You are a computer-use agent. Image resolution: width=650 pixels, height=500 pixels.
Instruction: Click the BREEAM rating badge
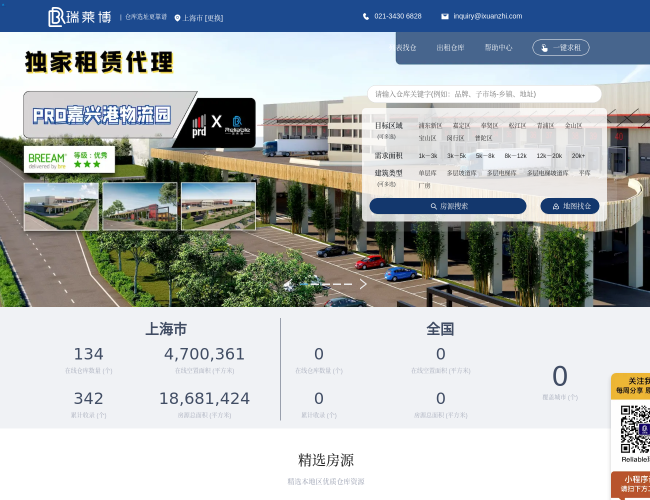pyautogui.click(x=69, y=159)
